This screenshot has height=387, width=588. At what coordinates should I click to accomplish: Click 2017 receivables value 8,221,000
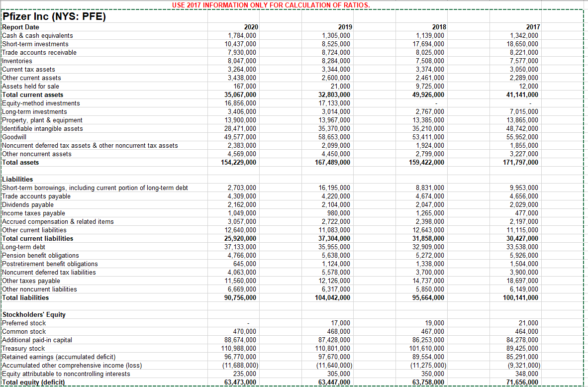(524, 53)
